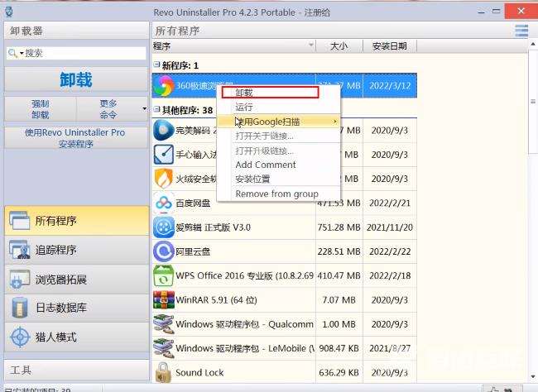Click 使用Revo Uninstaller Pro安装程序 button
This screenshot has height=392, width=538.
76,138
